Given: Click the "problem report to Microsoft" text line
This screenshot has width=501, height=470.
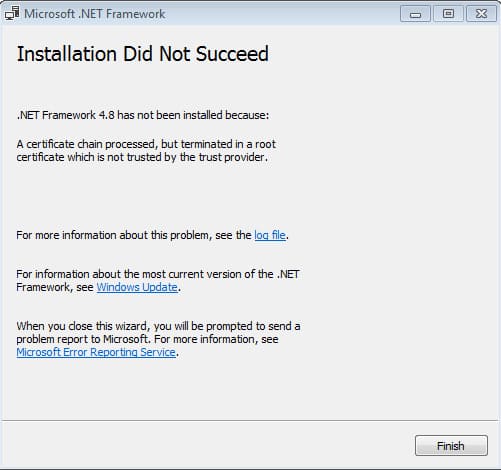Looking at the screenshot, I should point(147,339).
